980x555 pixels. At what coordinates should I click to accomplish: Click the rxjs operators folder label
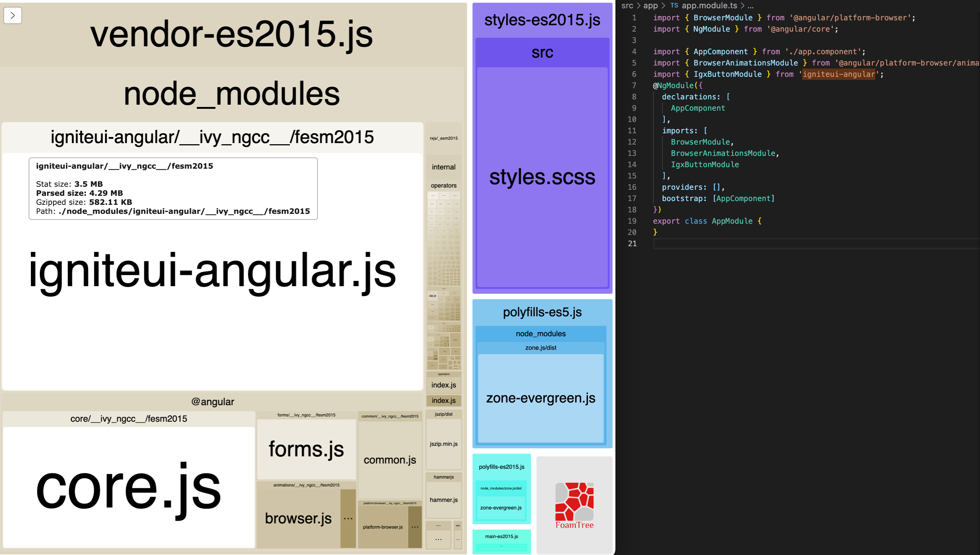tap(444, 186)
